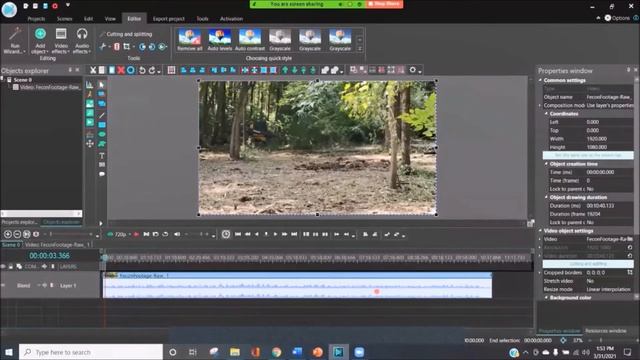
Task: Open the Audio effects menu
Action: (82, 41)
